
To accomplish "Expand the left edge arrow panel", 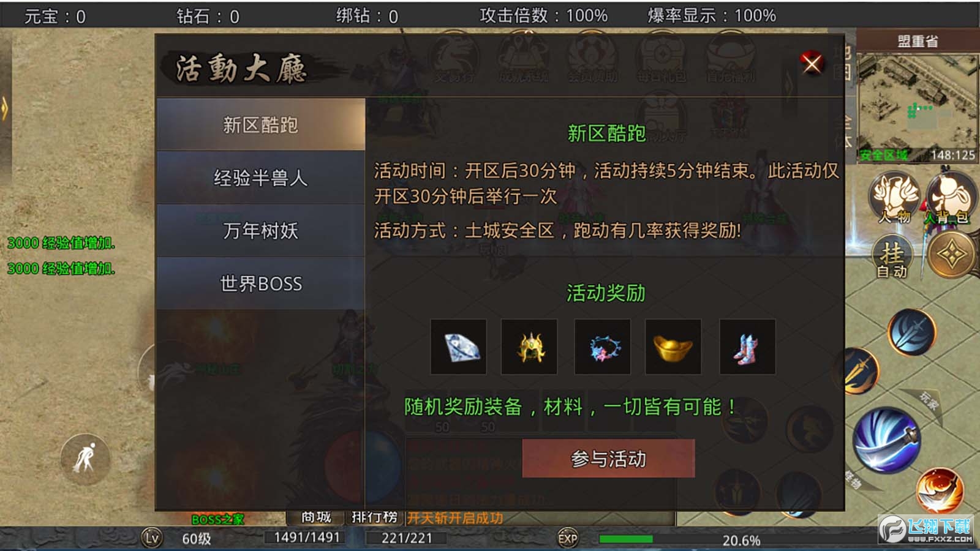I will click(4, 110).
